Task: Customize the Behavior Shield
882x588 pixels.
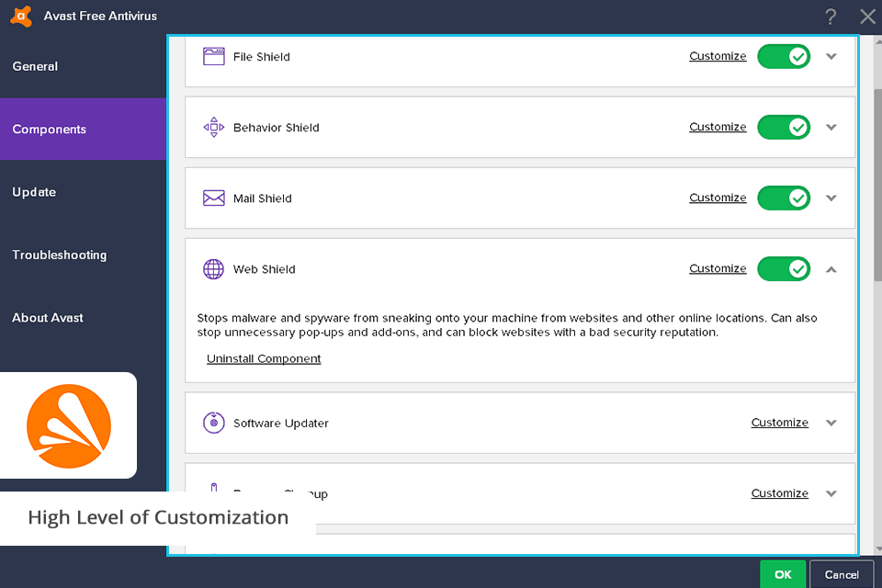Action: [718, 127]
